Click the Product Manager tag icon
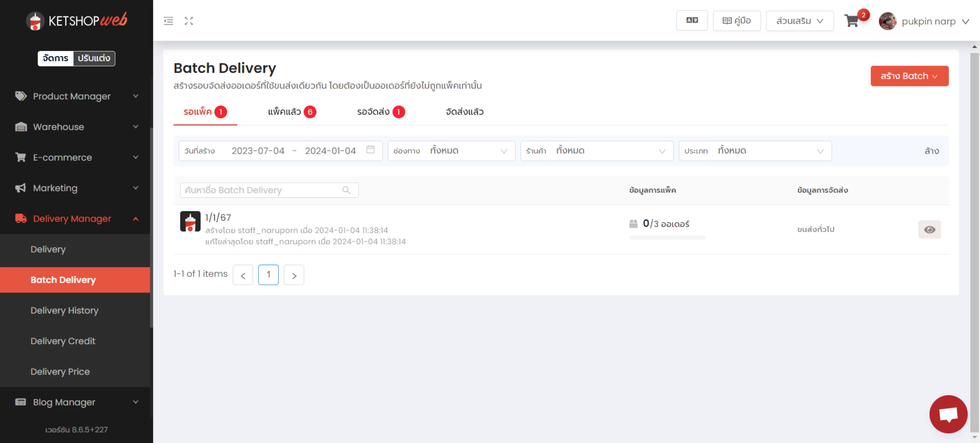 coord(21,96)
